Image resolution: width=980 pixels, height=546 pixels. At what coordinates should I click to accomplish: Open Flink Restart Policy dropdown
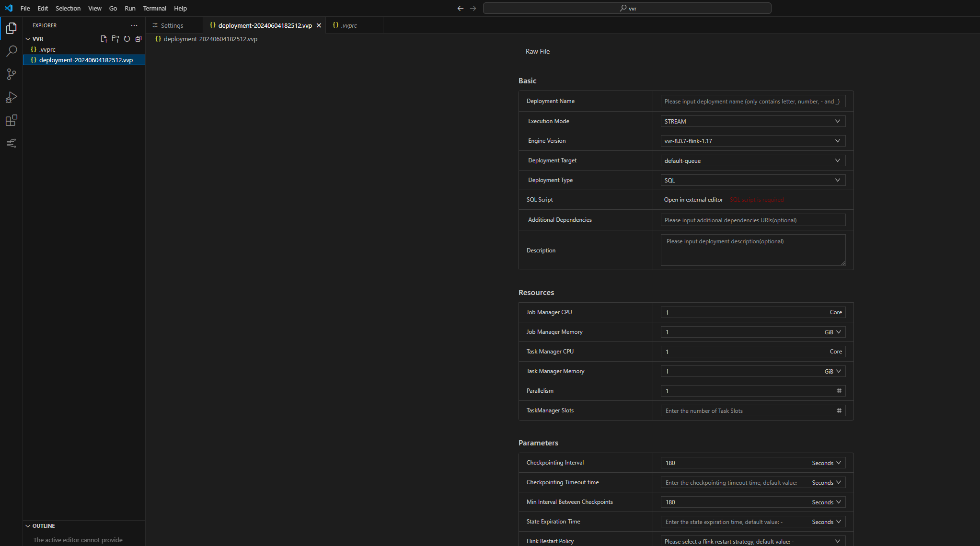[x=753, y=541]
